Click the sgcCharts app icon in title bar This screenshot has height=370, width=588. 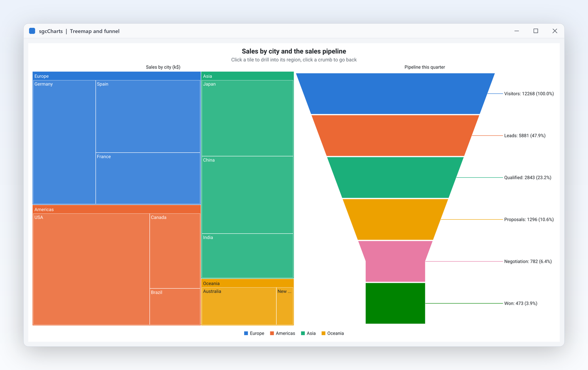pos(32,31)
